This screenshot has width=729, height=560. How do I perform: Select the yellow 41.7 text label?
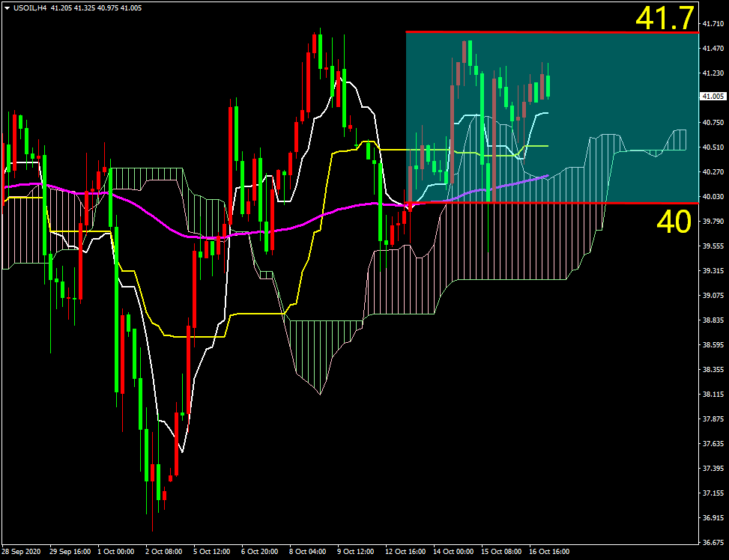tap(665, 18)
